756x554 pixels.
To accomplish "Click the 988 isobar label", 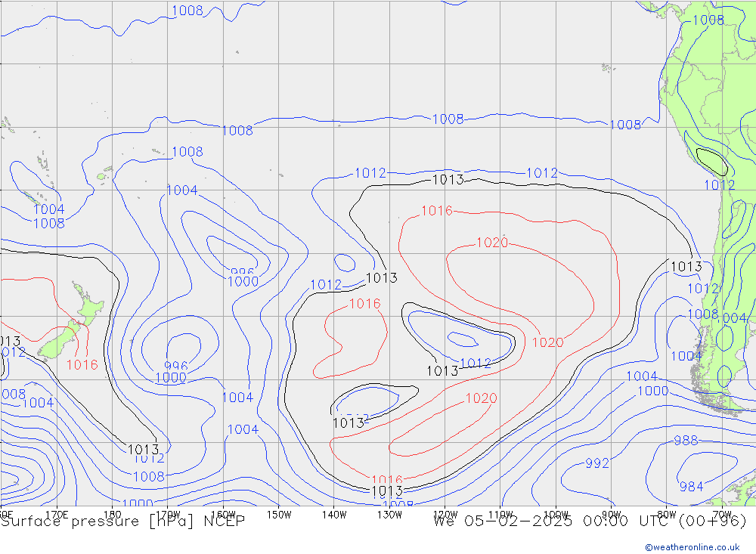I will pyautogui.click(x=686, y=440).
